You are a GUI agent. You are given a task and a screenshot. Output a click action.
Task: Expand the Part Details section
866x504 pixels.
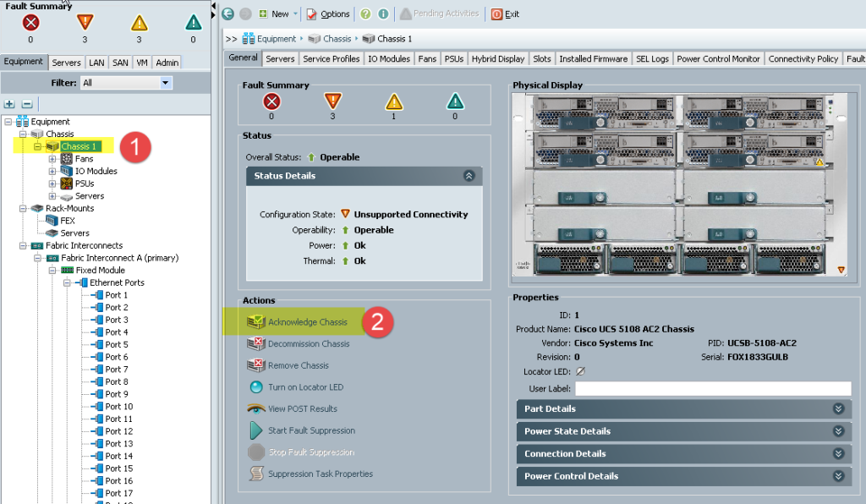838,408
